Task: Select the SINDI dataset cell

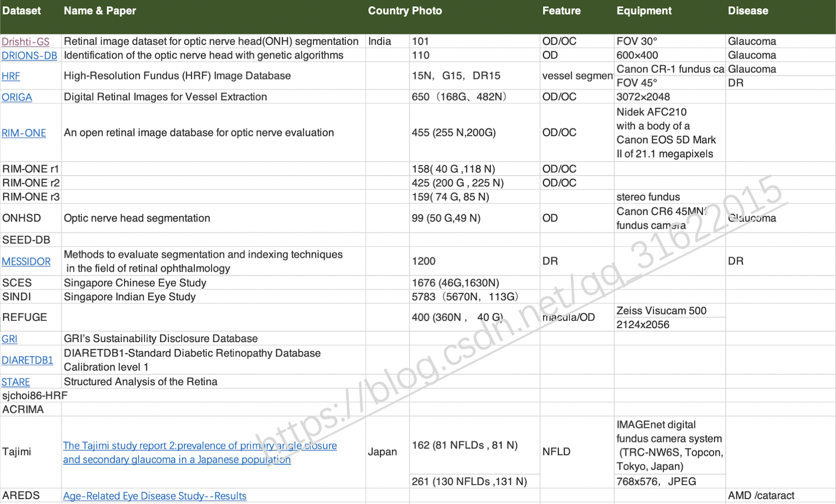Action: coord(31,296)
